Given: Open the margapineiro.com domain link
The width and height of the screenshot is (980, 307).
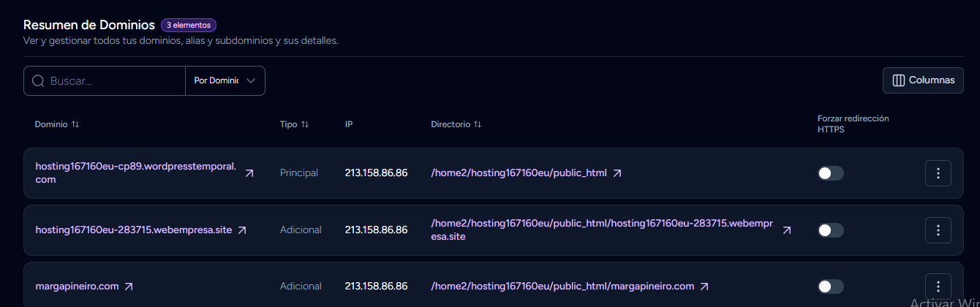Looking at the screenshot, I should [x=77, y=287].
